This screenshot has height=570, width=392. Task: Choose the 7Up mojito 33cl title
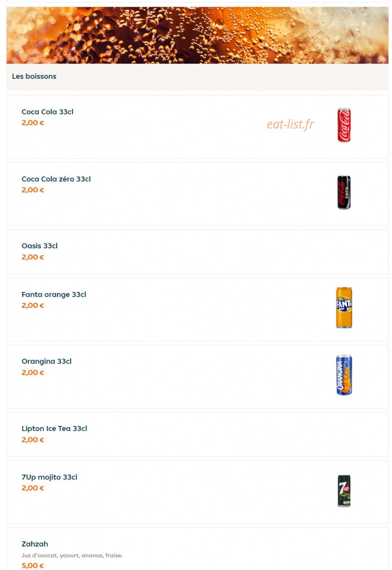[x=50, y=477]
